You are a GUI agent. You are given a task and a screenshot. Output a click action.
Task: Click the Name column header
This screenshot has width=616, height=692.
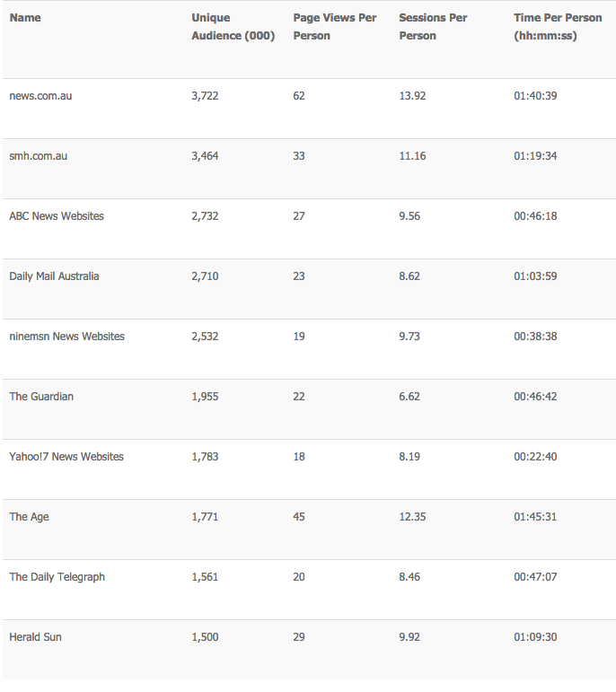coord(25,18)
